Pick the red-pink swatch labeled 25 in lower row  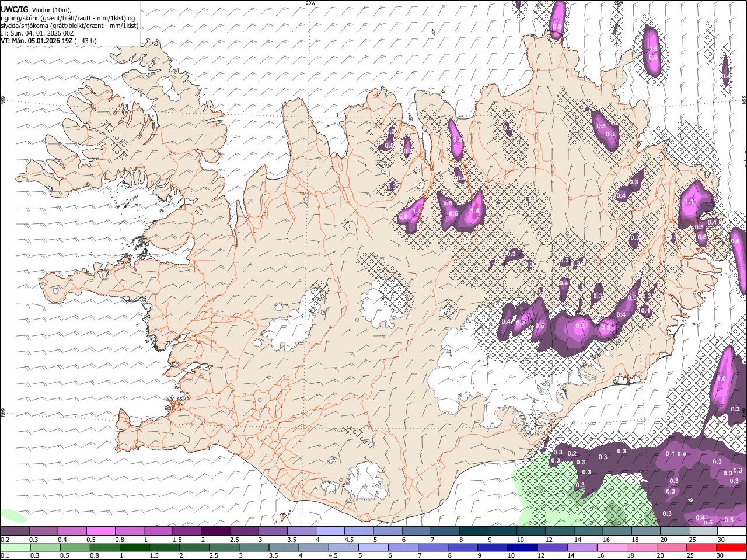click(701, 547)
